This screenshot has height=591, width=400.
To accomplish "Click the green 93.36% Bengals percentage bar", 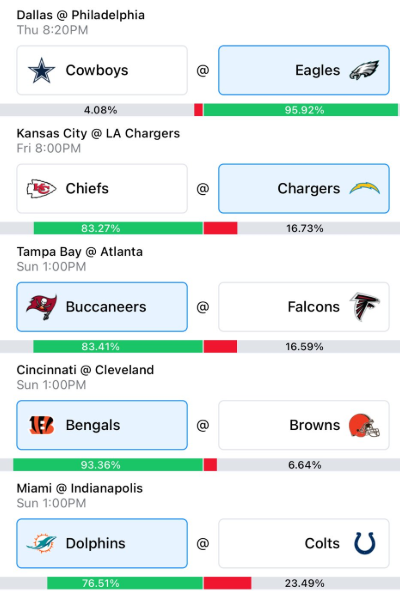I will pyautogui.click(x=108, y=465).
